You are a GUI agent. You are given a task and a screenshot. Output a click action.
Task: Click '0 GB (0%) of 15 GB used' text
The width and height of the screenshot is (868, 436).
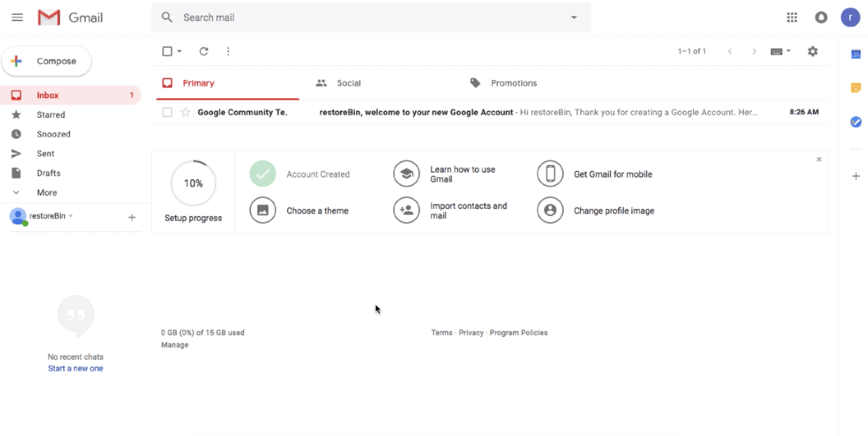pyautogui.click(x=203, y=333)
